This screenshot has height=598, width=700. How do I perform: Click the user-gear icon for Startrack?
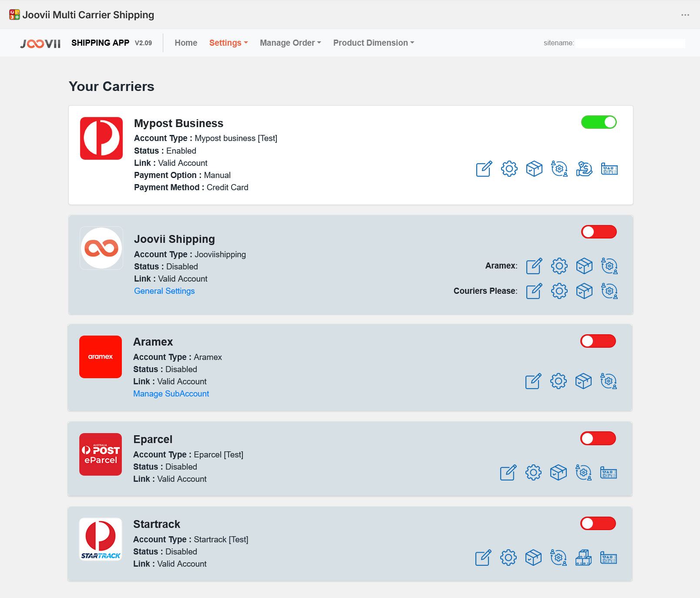(559, 558)
